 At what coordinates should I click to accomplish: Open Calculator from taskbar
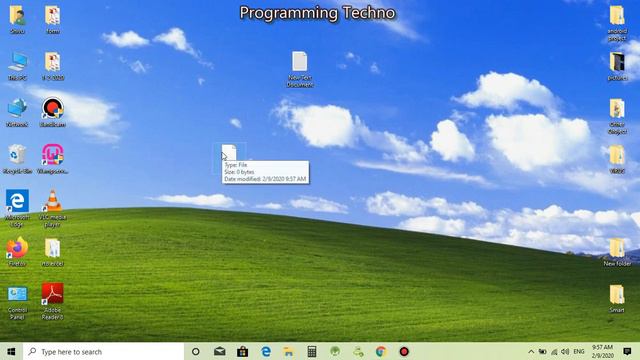click(312, 351)
